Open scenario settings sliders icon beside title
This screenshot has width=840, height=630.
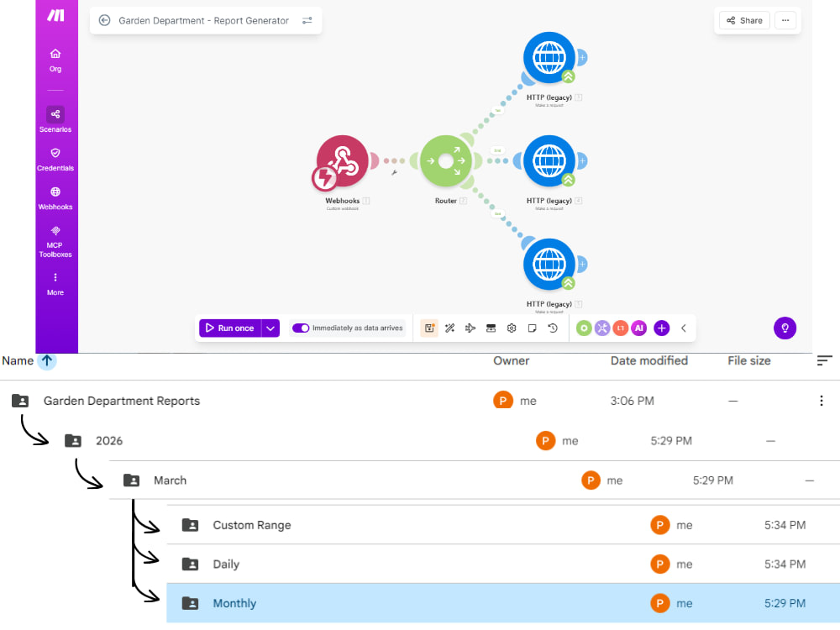click(x=307, y=20)
